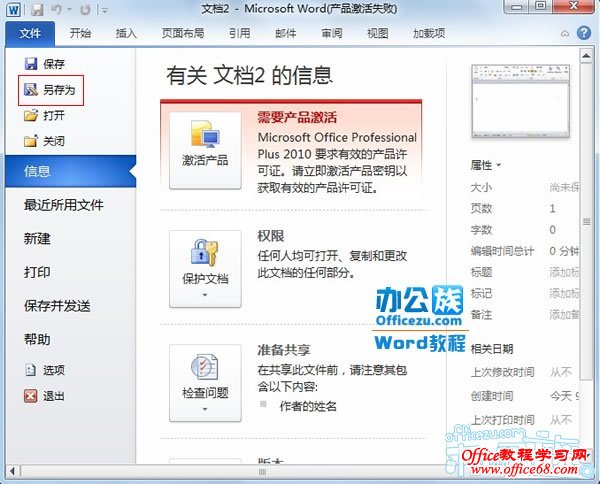Click the 标记 property field

click(564, 293)
